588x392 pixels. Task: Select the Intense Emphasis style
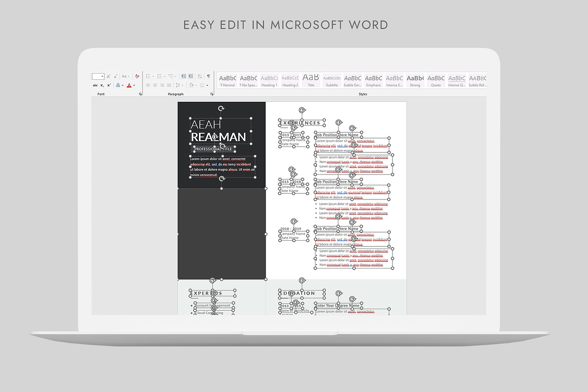(x=394, y=80)
